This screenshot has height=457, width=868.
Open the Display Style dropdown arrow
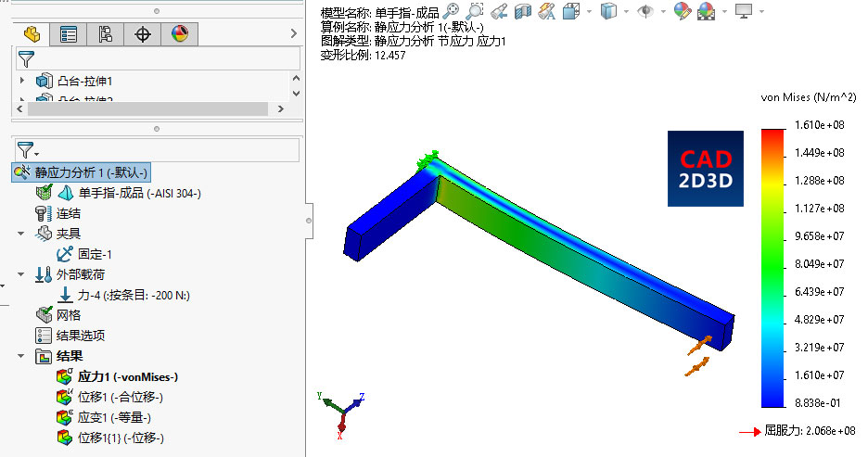[626, 11]
